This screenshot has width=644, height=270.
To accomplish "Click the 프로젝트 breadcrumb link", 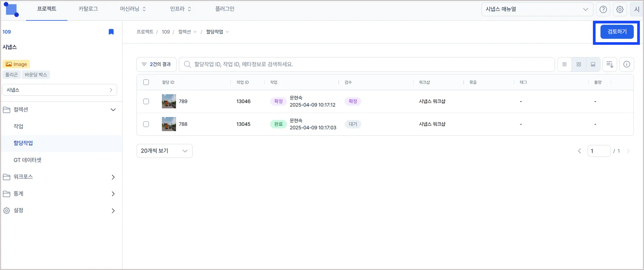I will pyautogui.click(x=145, y=32).
